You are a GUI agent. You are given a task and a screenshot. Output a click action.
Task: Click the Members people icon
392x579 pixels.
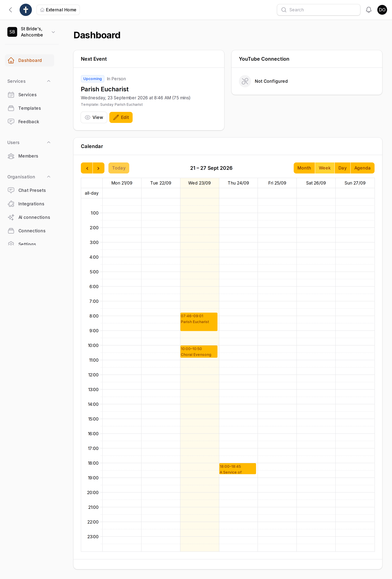point(11,156)
